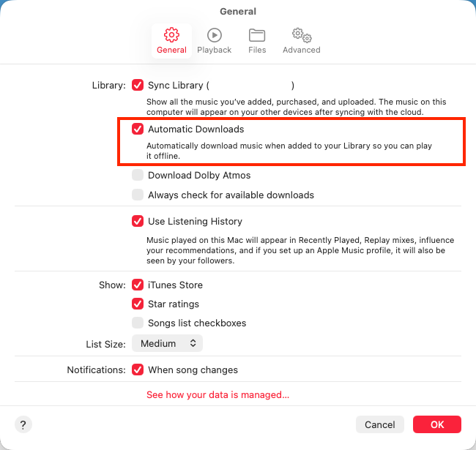Switch to the Advanced settings tab
476x450 pixels.
[302, 41]
